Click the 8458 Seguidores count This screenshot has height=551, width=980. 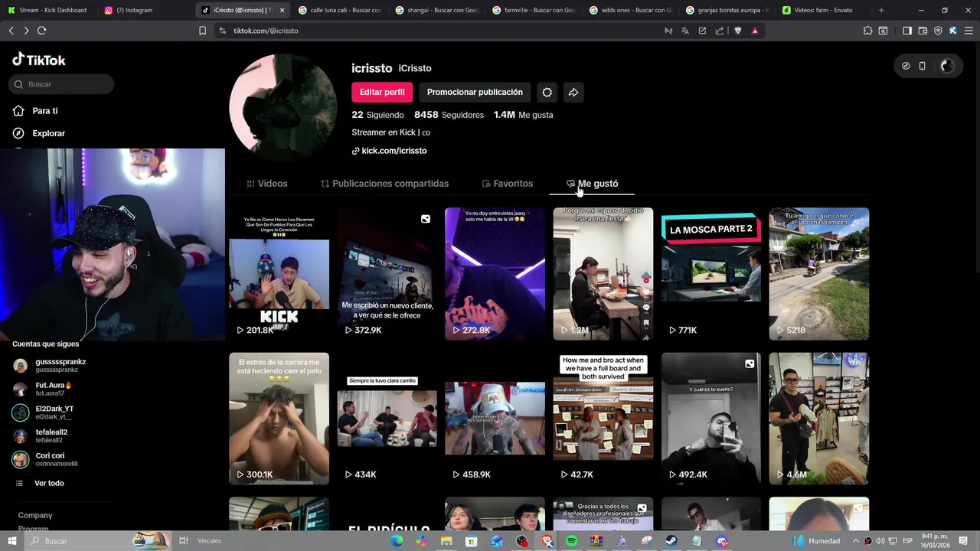point(449,115)
